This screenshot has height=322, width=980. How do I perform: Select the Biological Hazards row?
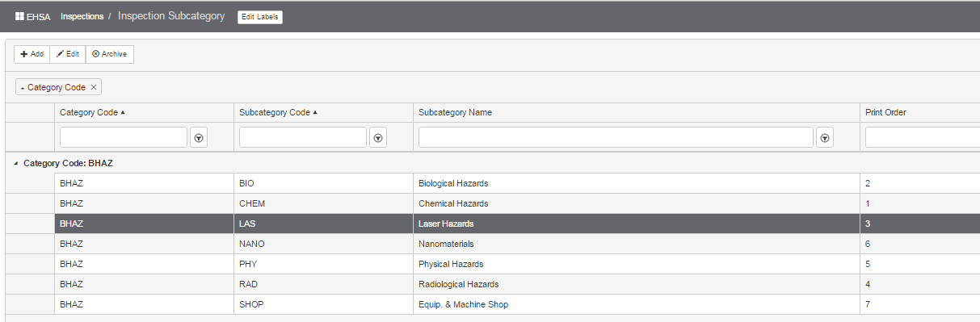493,183
